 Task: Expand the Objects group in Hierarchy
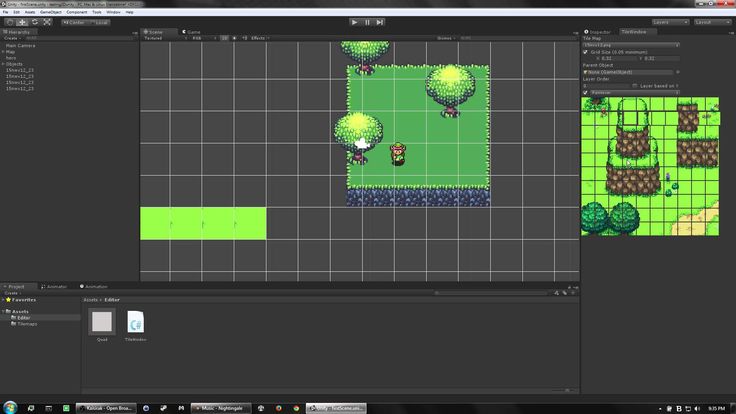(x=3, y=64)
